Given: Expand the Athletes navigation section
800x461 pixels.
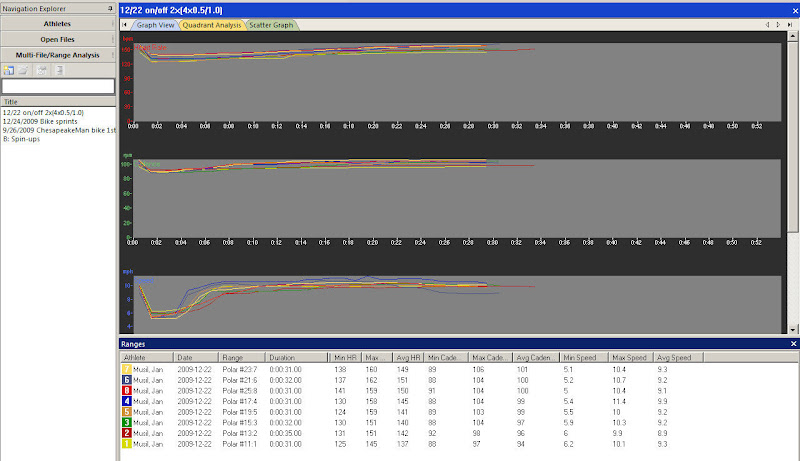Looking at the screenshot, I should [x=56, y=22].
